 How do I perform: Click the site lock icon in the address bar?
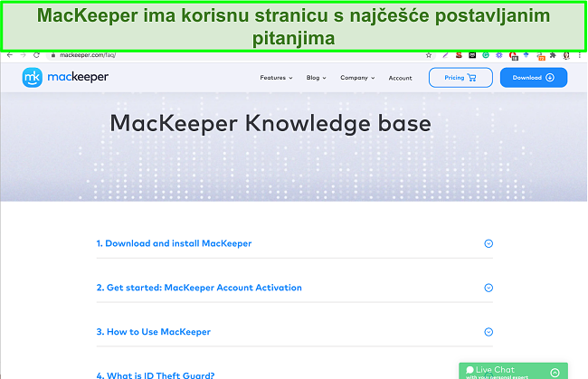pos(52,55)
